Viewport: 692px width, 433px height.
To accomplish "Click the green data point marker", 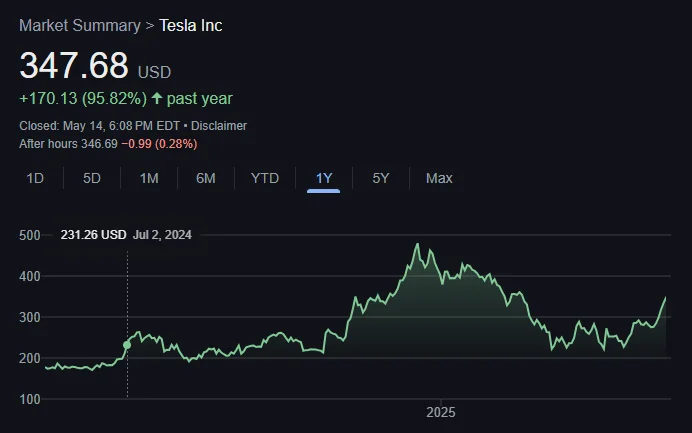I will coord(127,345).
